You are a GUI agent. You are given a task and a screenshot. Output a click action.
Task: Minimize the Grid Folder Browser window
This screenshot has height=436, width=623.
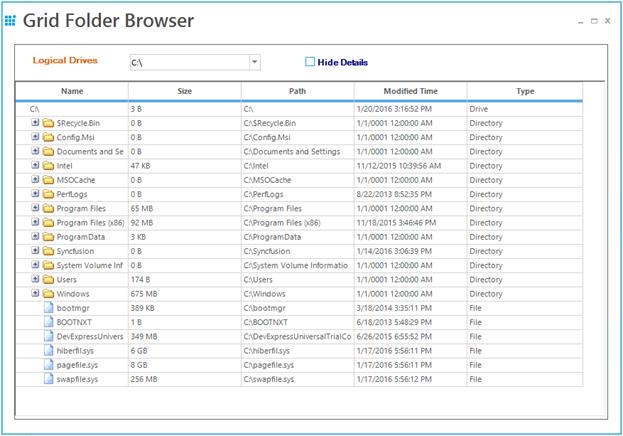[x=580, y=21]
